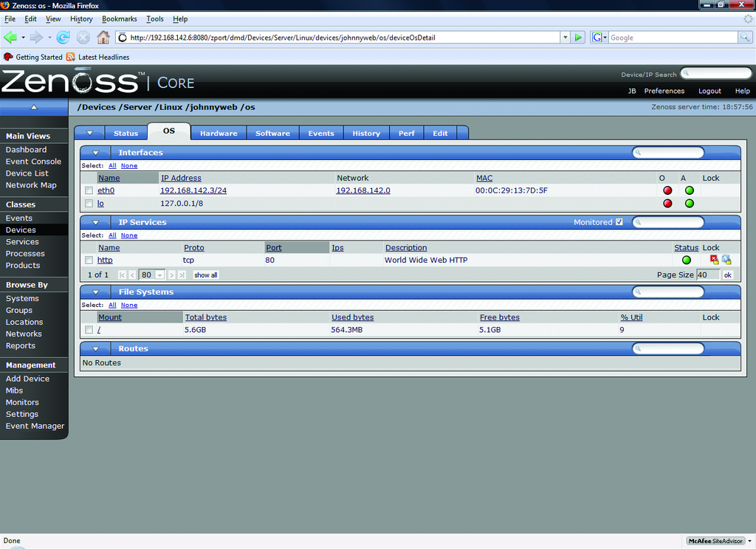Check the eth0 interface checkbox
Viewport: 756px width, 549px height.
(x=89, y=190)
